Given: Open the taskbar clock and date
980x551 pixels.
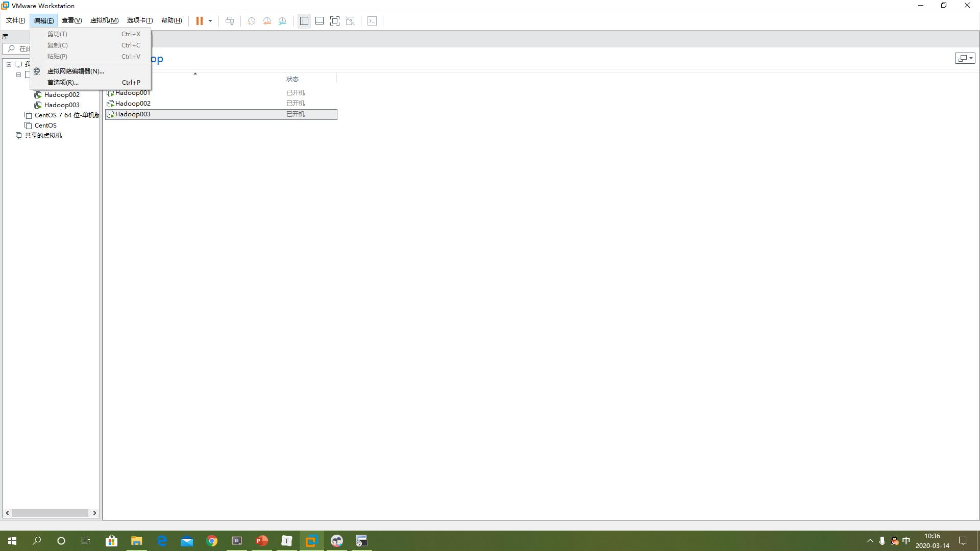Looking at the screenshot, I should pyautogui.click(x=933, y=541).
